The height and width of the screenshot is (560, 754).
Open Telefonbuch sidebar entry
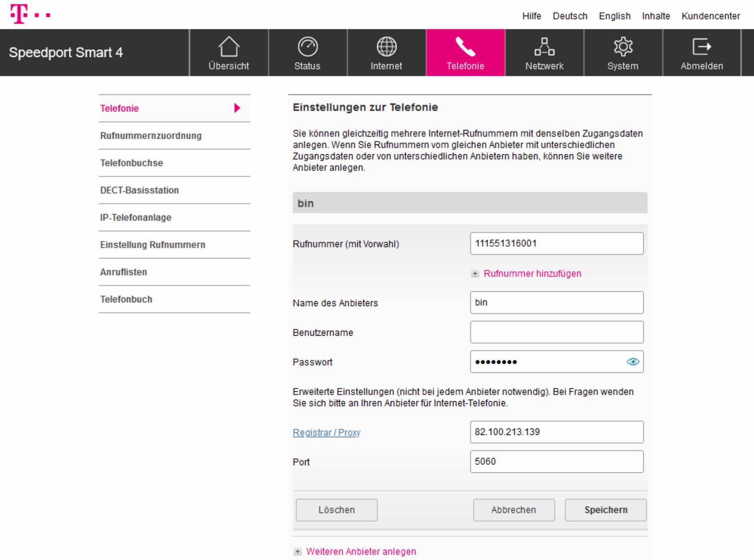pyautogui.click(x=175, y=299)
